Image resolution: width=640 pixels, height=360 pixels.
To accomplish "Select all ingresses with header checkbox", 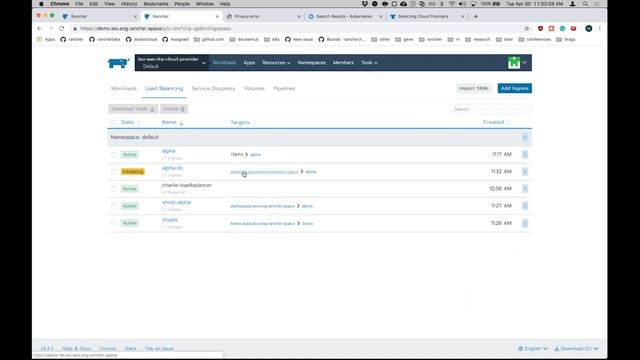I will (113, 122).
